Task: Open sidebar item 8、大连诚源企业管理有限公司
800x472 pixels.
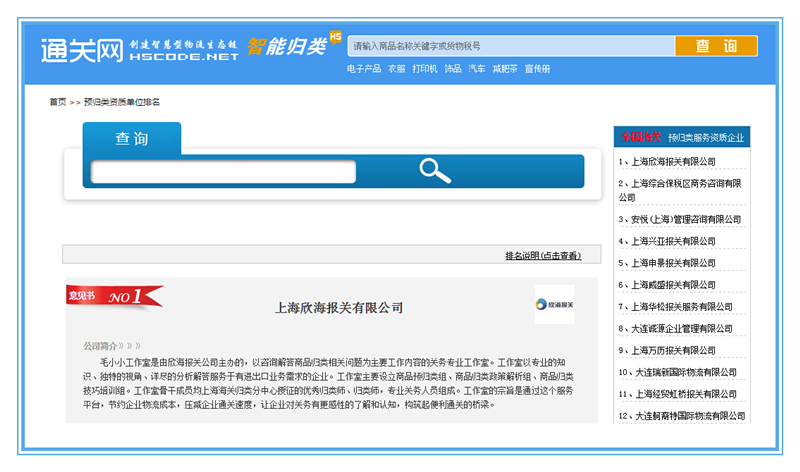Action: [x=676, y=329]
